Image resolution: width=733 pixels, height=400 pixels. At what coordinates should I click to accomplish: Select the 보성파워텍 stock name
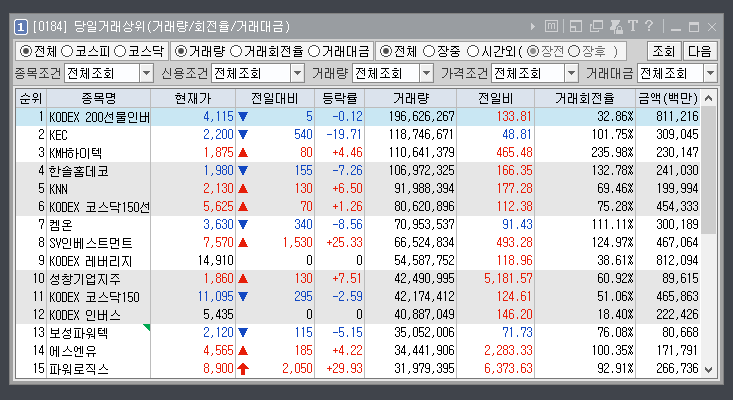(x=79, y=333)
